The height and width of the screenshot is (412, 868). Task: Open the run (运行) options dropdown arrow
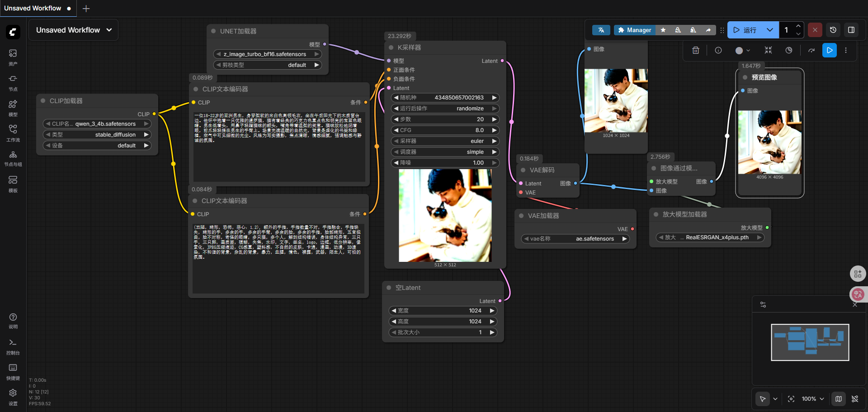pyautogui.click(x=769, y=30)
